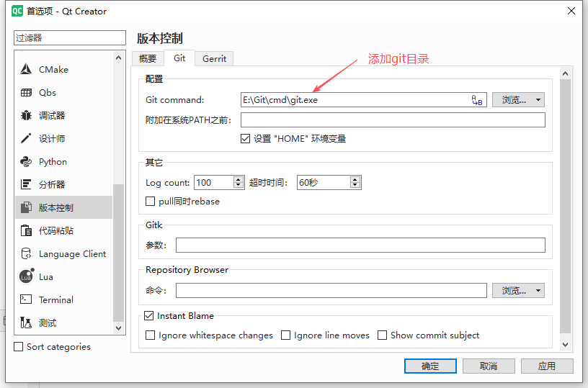
Task: Click the CMake triangle icon in sidebar
Action: click(26, 69)
